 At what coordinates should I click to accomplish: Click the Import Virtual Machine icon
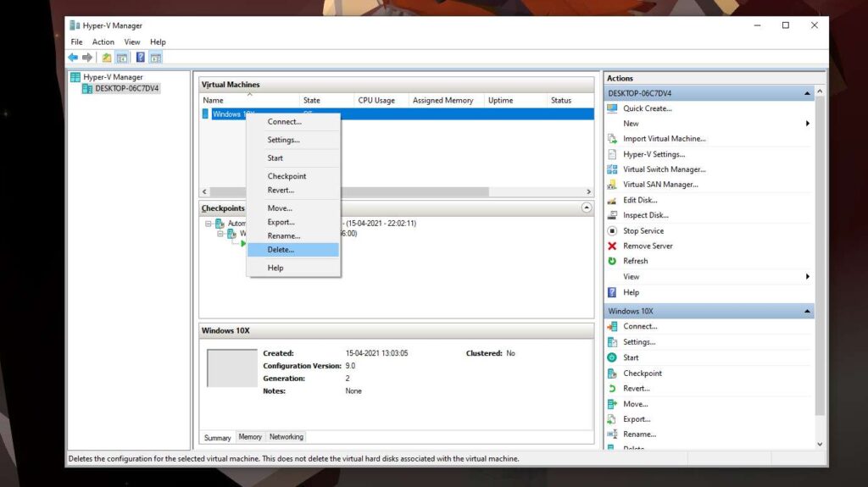[x=612, y=139]
